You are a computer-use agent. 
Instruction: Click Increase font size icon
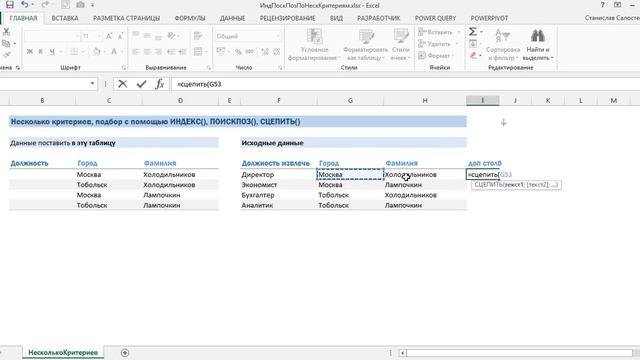click(x=109, y=36)
